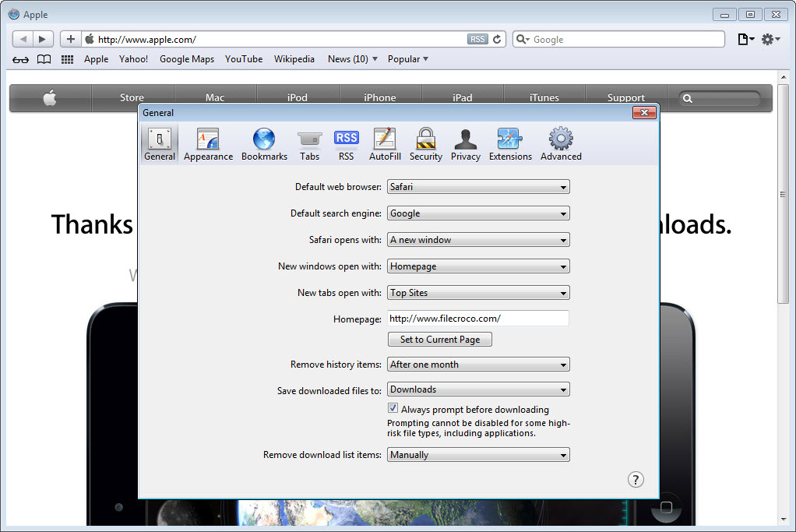Show all bookmarks with the book icon
This screenshot has height=532, width=796.
[x=44, y=59]
